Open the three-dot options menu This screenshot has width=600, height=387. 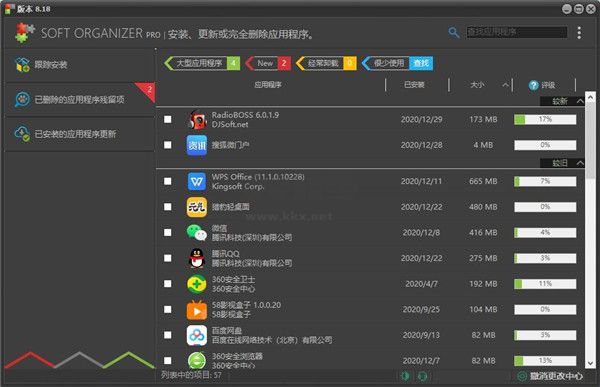579,33
